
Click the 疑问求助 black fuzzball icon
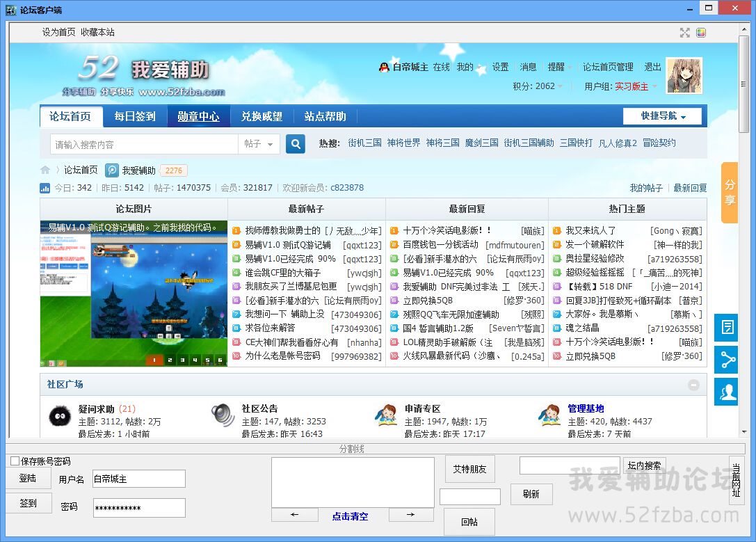pos(60,415)
